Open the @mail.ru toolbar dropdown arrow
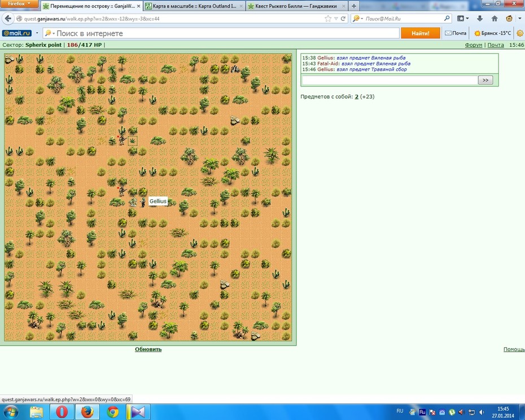 [x=37, y=33]
